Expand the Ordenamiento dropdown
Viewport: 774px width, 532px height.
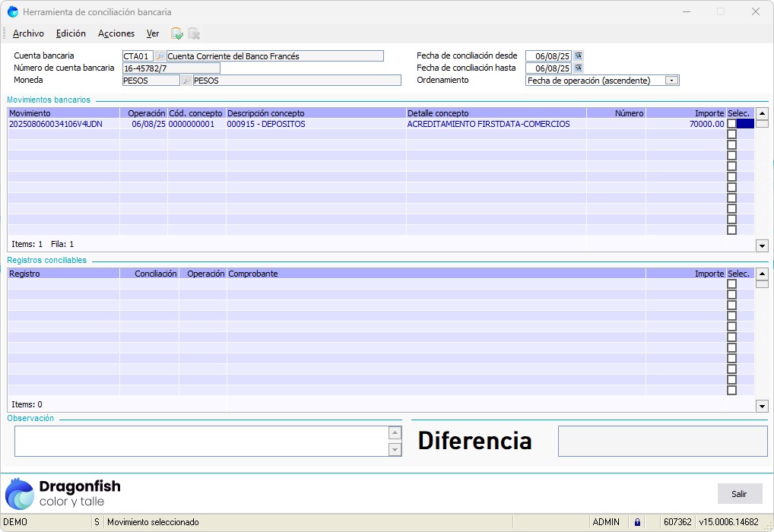pos(671,81)
